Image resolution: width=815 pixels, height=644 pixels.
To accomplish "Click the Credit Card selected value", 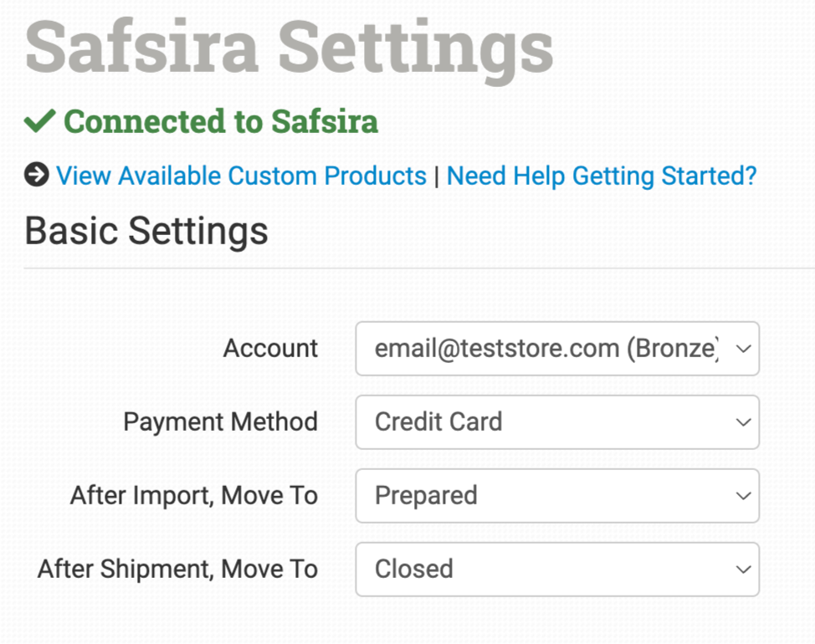I will (x=438, y=422).
